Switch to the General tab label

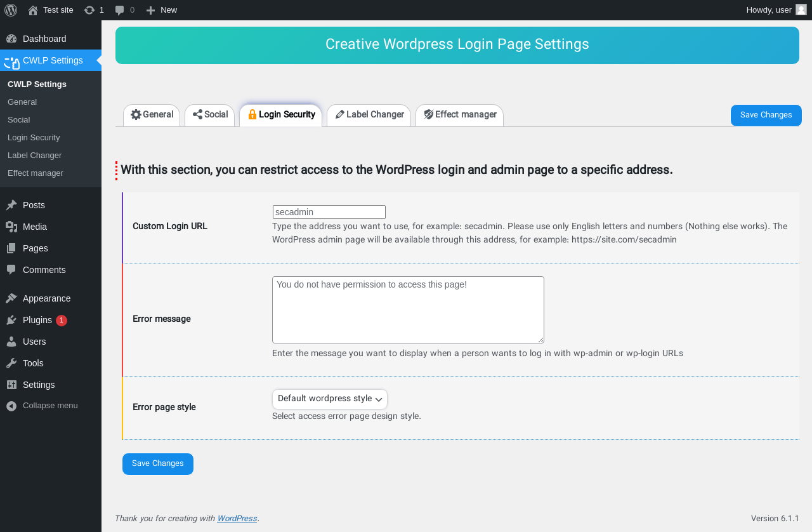[158, 114]
